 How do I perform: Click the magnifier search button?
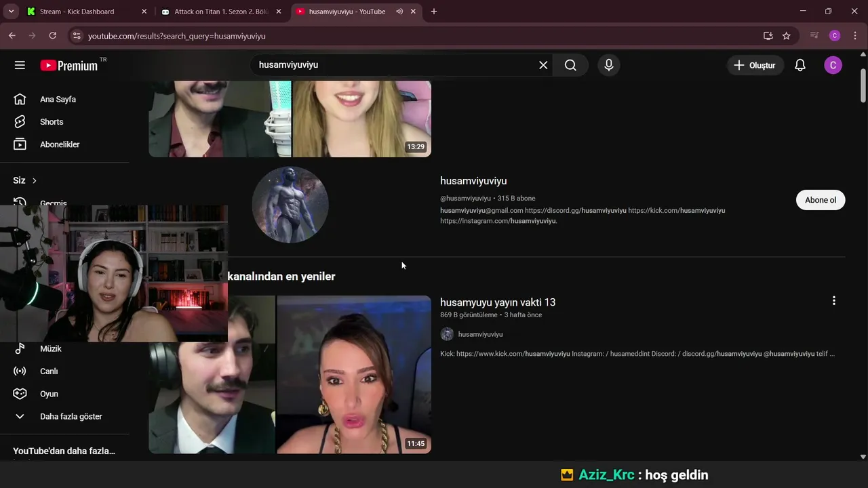(570, 65)
